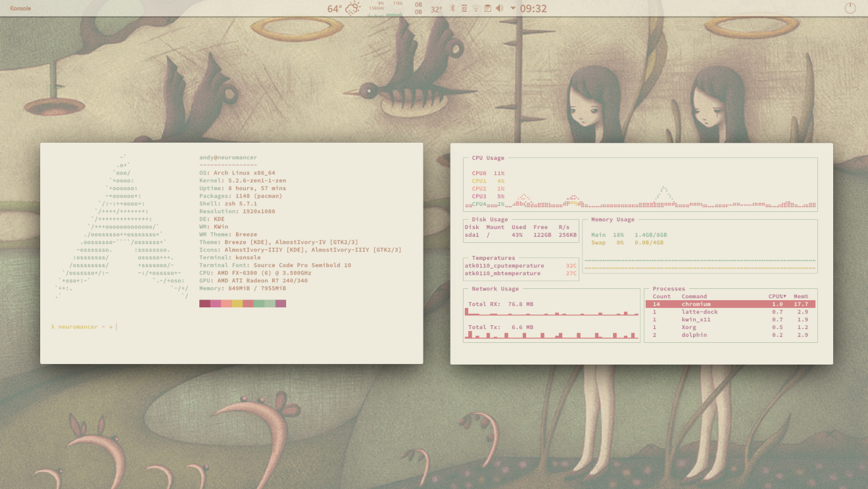Click the Packages: 1148 (pacman) line

point(241,196)
